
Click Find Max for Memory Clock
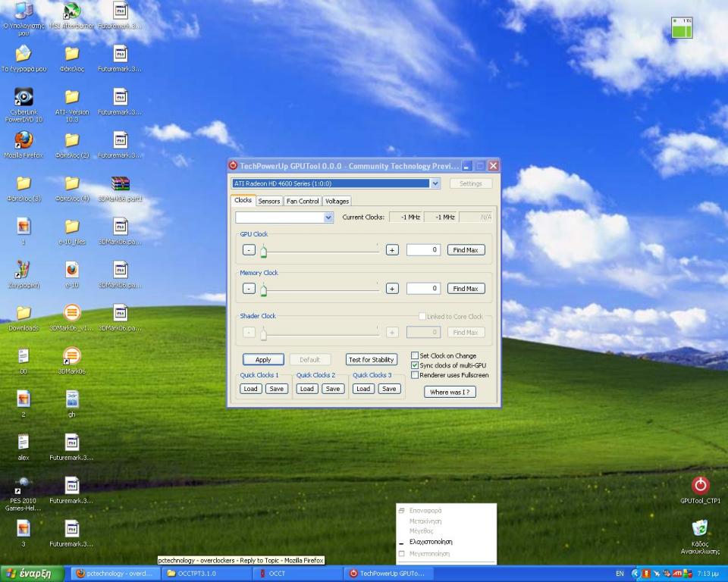[466, 288]
